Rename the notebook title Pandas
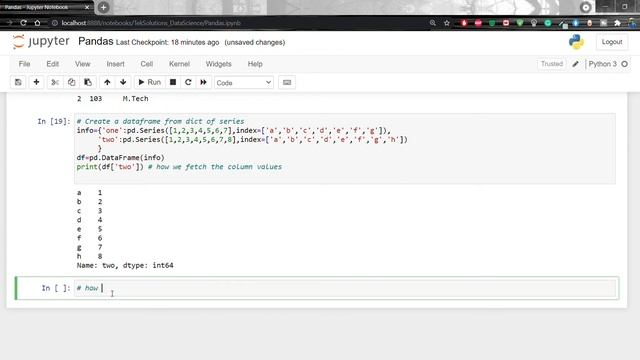The width and height of the screenshot is (640, 360). pyautogui.click(x=96, y=42)
